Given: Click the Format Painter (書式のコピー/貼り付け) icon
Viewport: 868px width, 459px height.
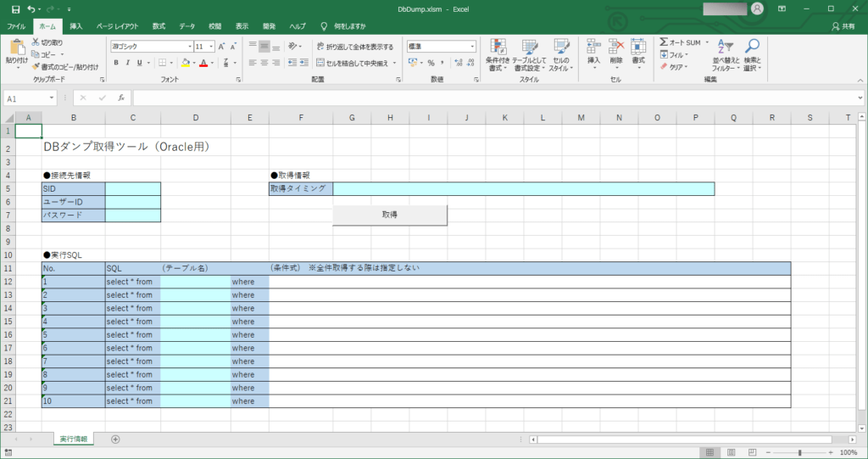Looking at the screenshot, I should (36, 66).
